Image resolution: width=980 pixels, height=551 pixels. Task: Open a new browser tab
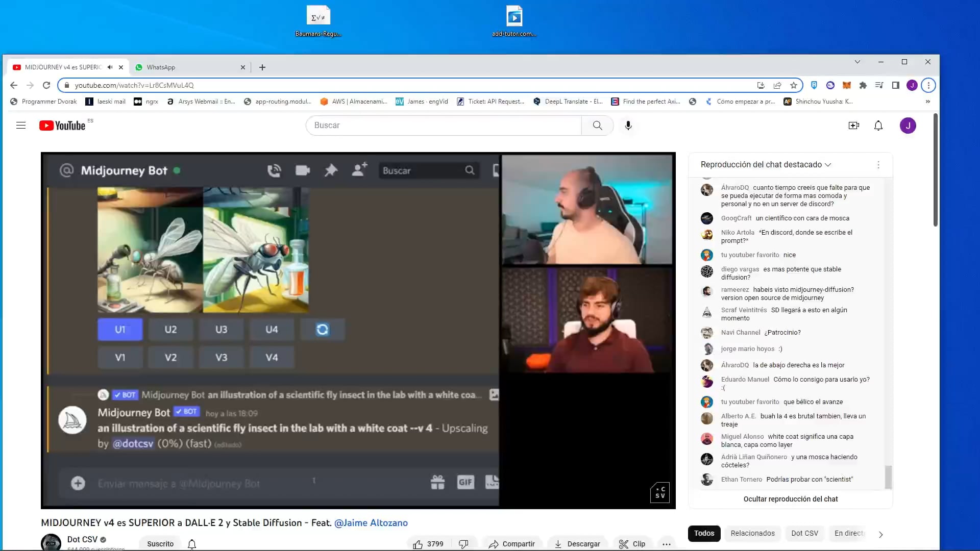click(262, 67)
